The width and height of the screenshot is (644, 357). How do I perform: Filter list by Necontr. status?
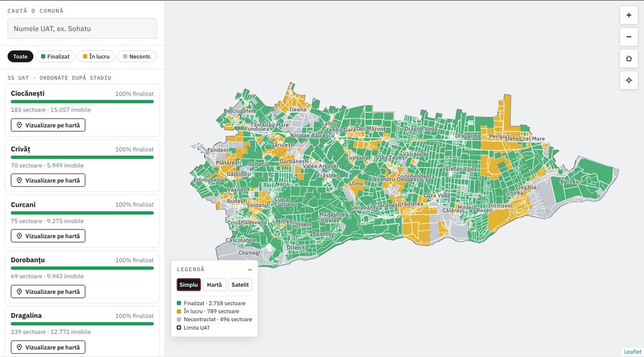[x=137, y=56]
